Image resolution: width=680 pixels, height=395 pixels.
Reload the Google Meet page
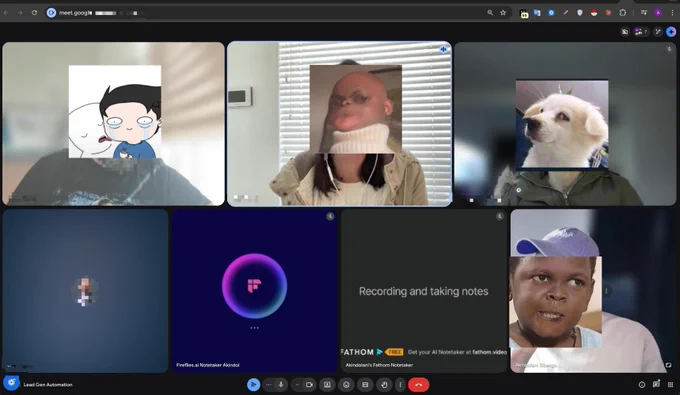coord(34,13)
